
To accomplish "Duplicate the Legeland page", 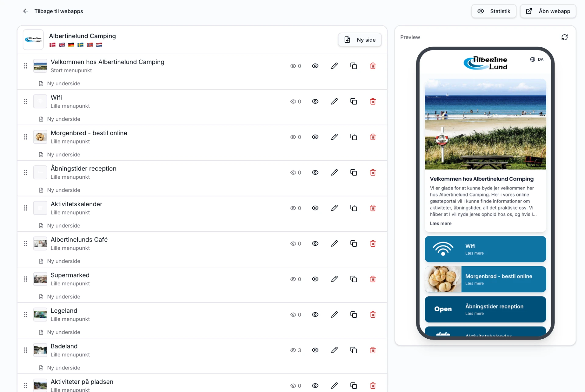I will [x=353, y=315].
